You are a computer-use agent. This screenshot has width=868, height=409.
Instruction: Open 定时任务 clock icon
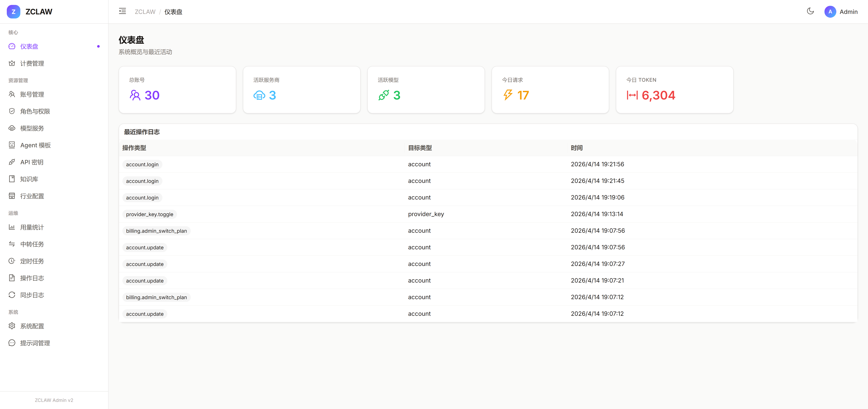click(x=12, y=261)
